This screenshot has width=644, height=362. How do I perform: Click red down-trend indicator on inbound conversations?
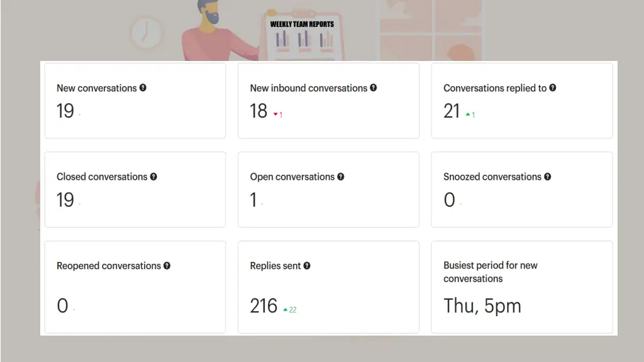pyautogui.click(x=277, y=114)
